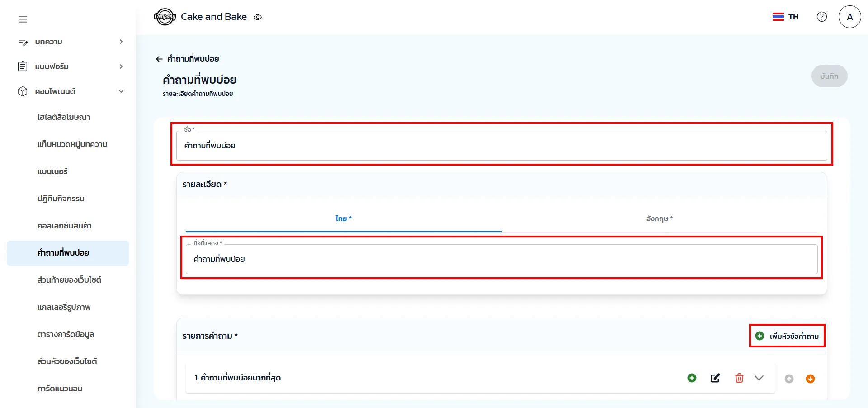868x408 pixels.
Task: Move question up with gray arrow icon
Action: pyautogui.click(x=789, y=379)
